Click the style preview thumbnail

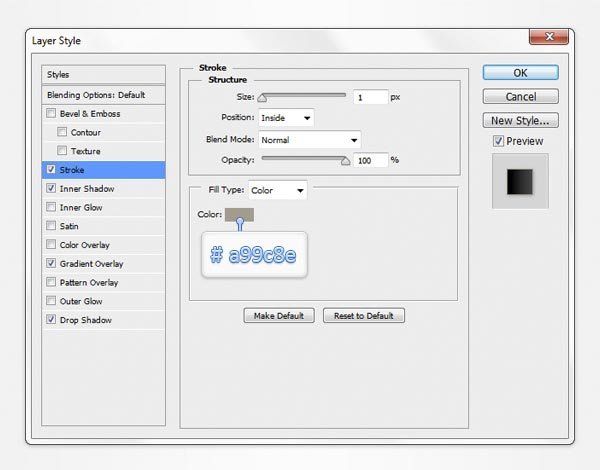tap(520, 182)
